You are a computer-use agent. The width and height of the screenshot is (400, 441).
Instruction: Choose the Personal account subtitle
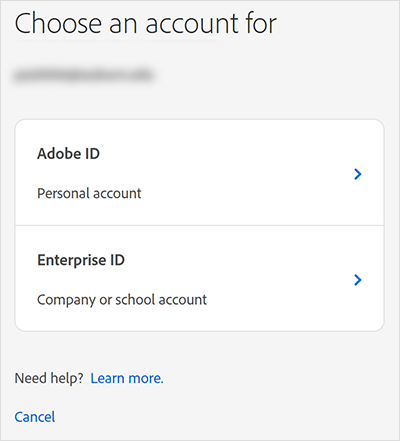coord(89,193)
